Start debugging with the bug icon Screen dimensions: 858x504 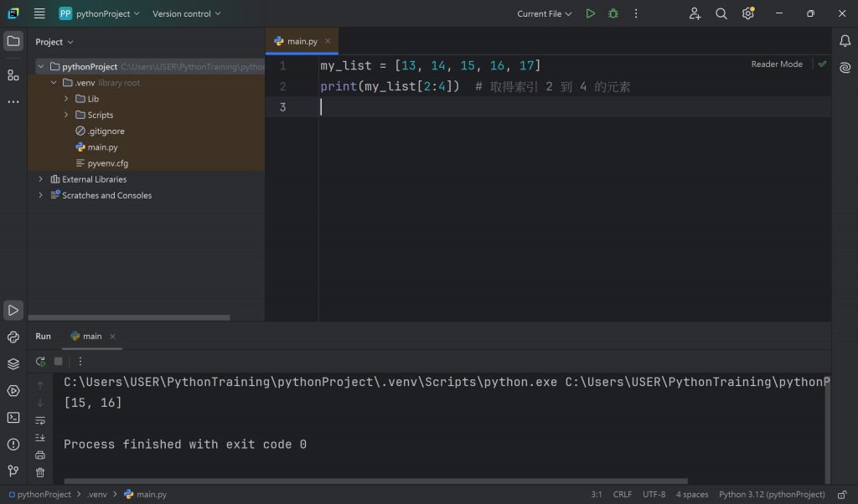click(612, 13)
